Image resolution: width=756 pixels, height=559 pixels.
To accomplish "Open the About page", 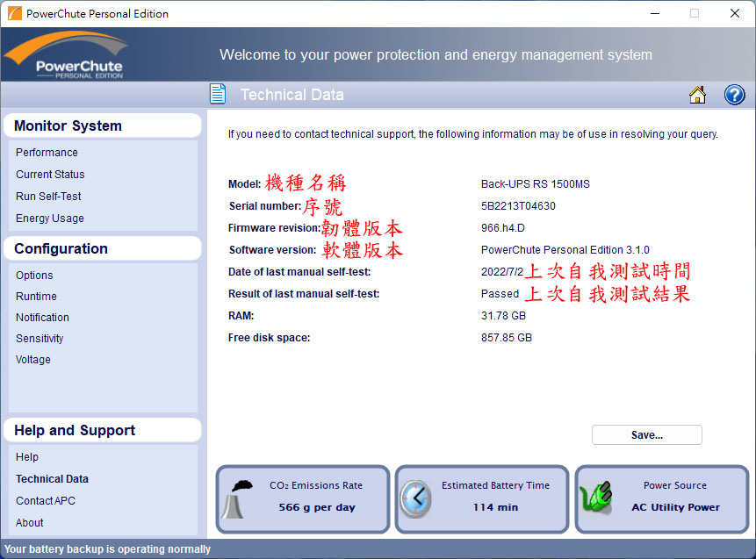I will pos(29,523).
